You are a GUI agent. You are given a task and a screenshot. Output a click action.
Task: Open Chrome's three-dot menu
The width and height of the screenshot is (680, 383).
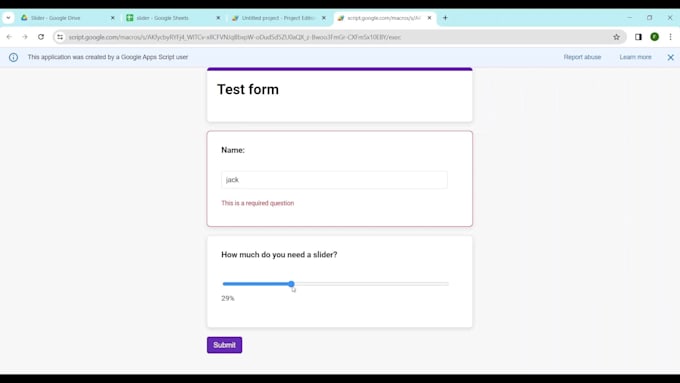[670, 37]
